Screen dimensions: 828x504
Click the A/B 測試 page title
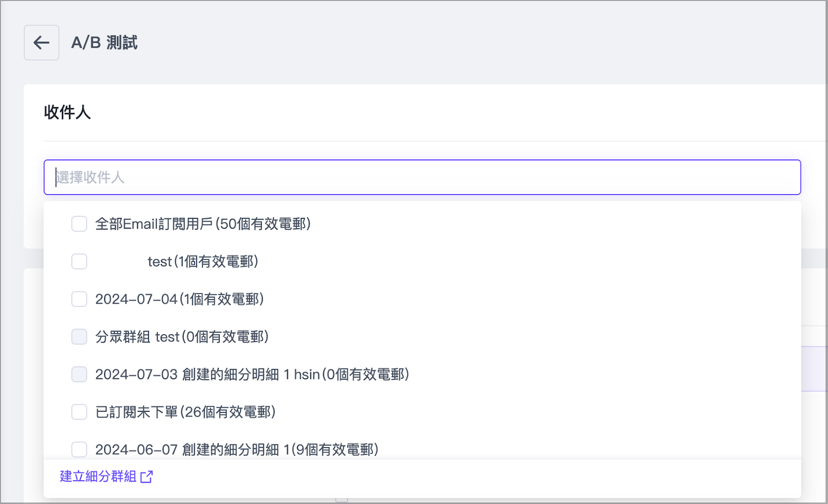pos(105,42)
